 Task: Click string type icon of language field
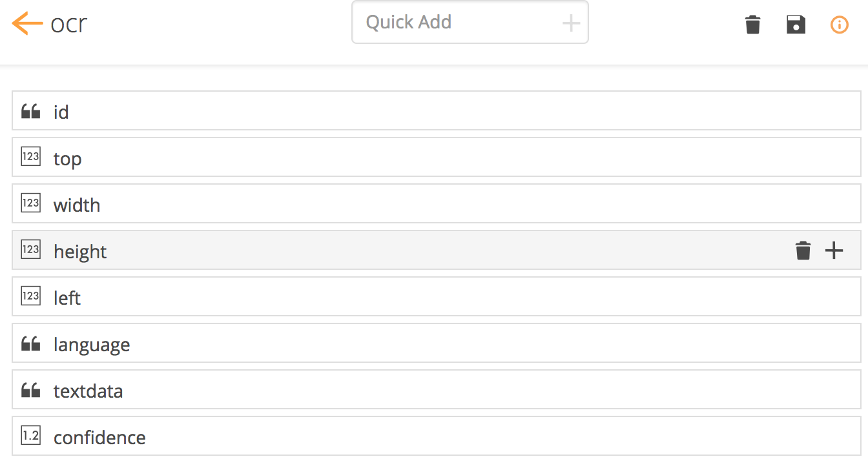31,343
